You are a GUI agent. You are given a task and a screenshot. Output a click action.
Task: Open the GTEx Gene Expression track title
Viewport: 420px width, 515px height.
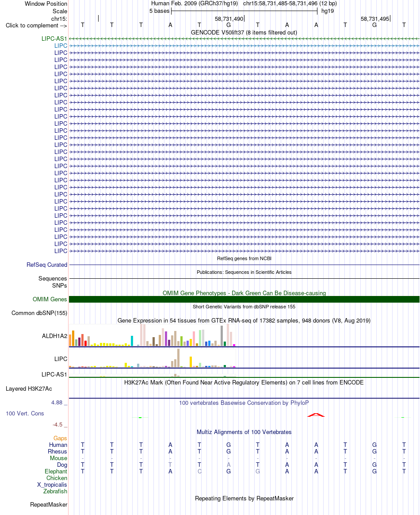[x=244, y=321]
